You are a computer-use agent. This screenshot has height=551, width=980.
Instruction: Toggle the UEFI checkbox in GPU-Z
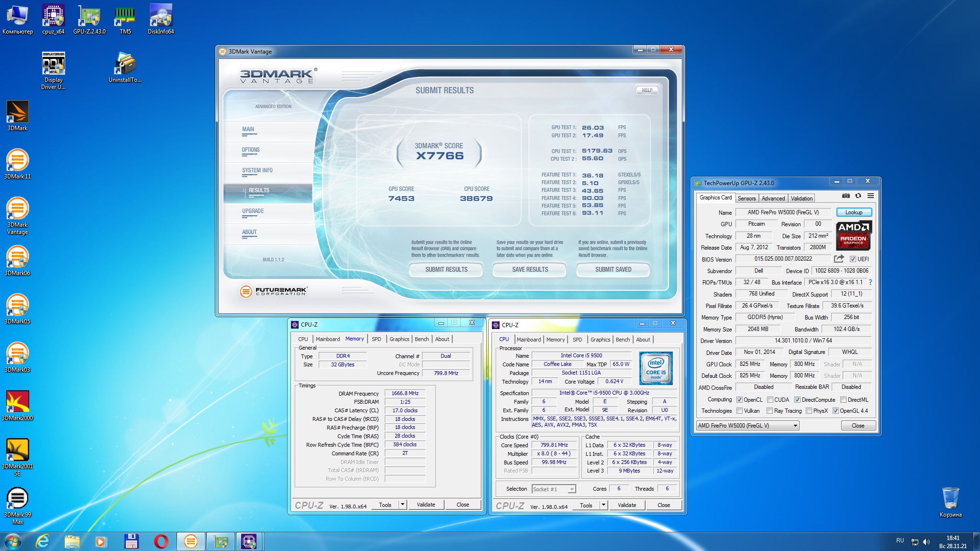853,259
